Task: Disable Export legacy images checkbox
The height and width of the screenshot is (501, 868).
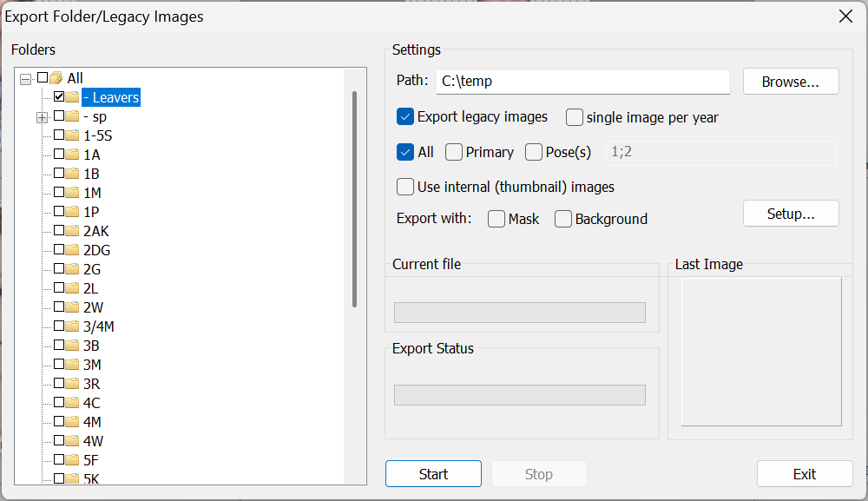Action: point(405,116)
